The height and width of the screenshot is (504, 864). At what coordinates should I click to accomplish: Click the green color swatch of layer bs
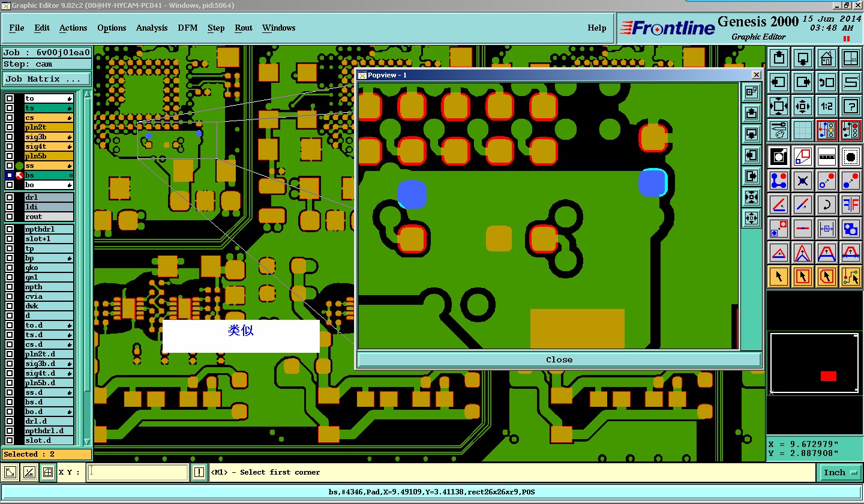[49, 175]
